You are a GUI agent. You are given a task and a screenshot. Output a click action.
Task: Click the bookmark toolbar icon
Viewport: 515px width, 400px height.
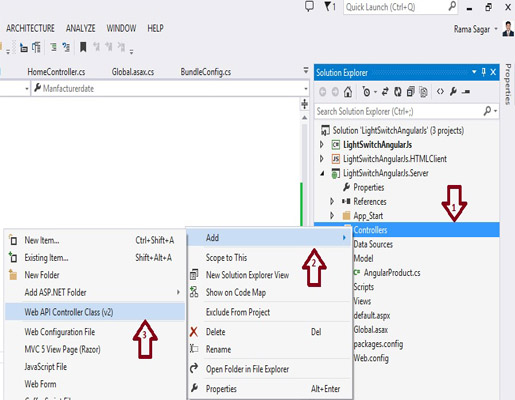click(x=83, y=47)
